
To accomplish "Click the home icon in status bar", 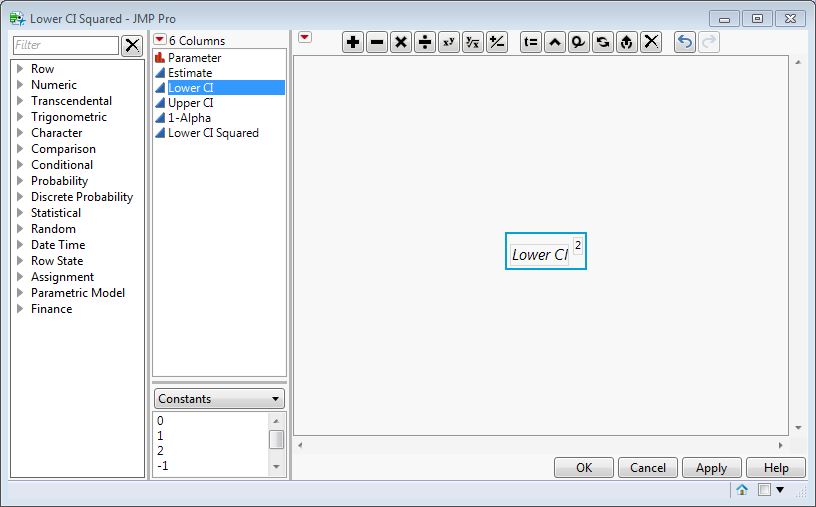I will 742,489.
